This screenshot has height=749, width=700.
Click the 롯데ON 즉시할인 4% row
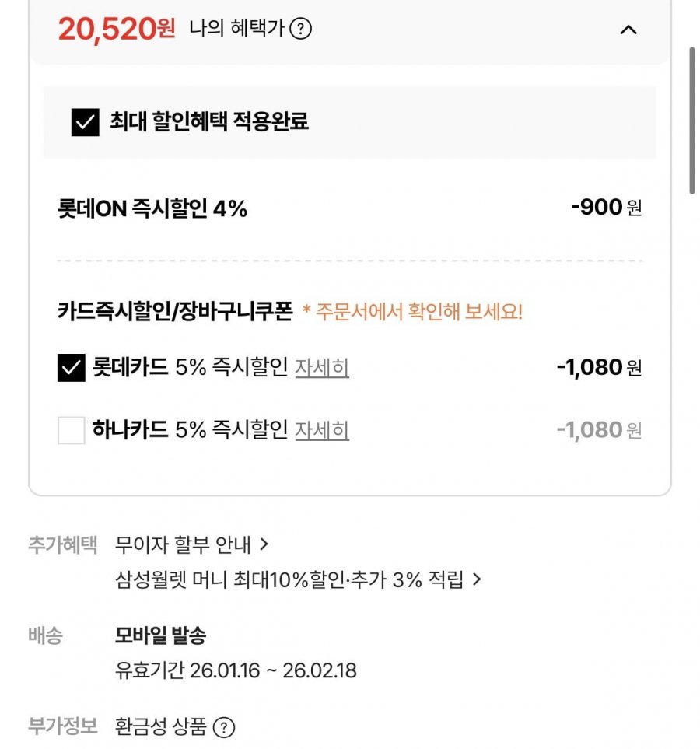coord(152,208)
